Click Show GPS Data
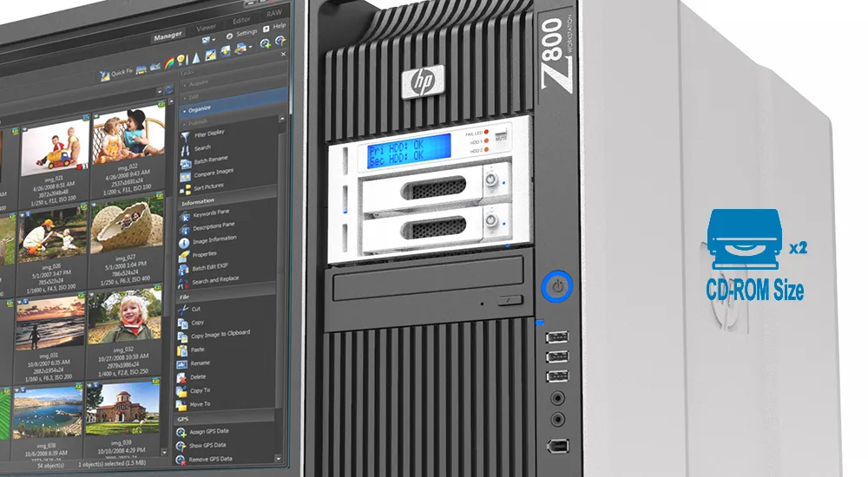Viewport: 868px width, 477px height. (201, 446)
